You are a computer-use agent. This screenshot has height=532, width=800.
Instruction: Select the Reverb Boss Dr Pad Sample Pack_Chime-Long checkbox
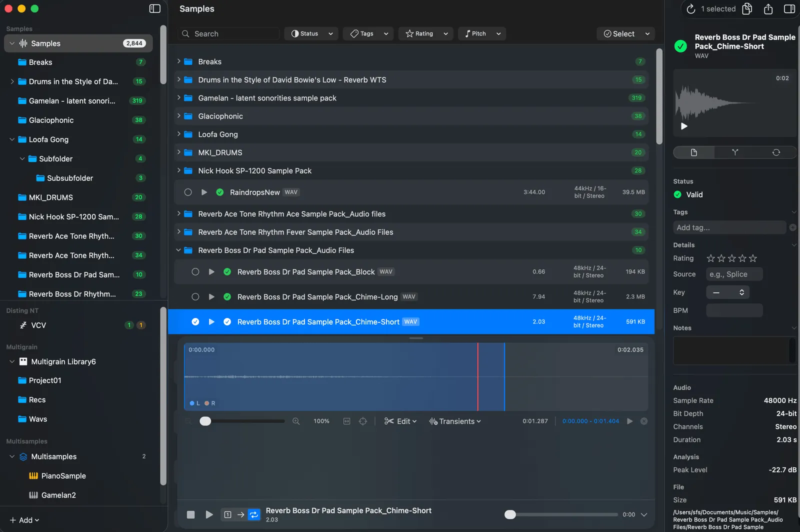(x=195, y=296)
